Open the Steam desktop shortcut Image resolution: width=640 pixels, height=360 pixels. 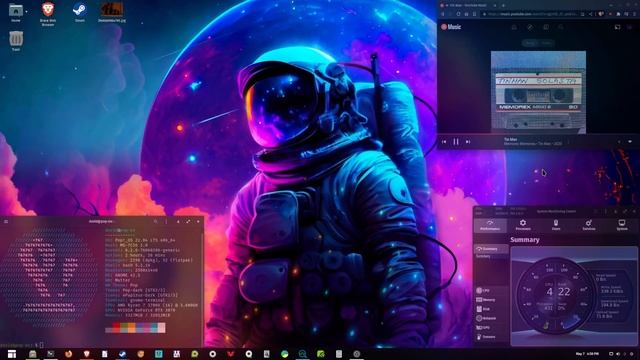(80, 12)
